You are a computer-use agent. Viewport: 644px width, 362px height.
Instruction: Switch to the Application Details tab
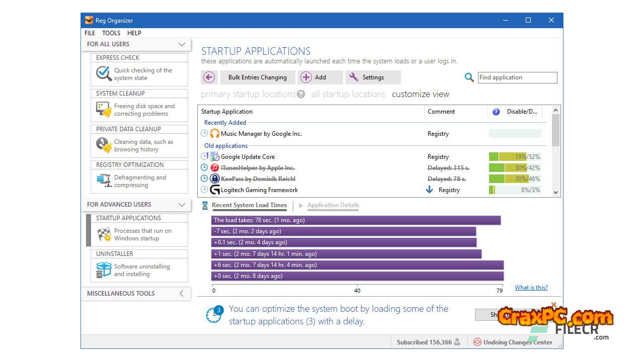pyautogui.click(x=333, y=205)
